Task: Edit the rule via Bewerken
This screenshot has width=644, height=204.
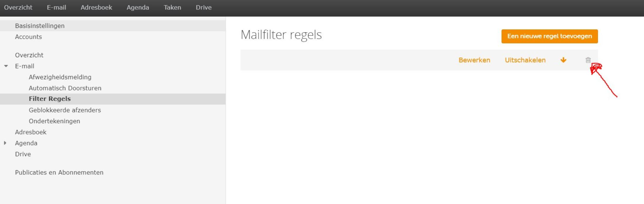Action: (x=474, y=60)
